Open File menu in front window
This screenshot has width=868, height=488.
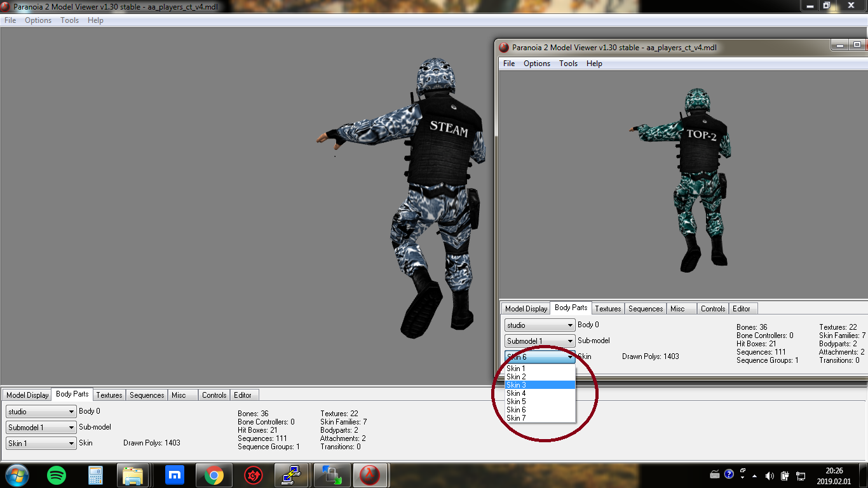pos(509,64)
